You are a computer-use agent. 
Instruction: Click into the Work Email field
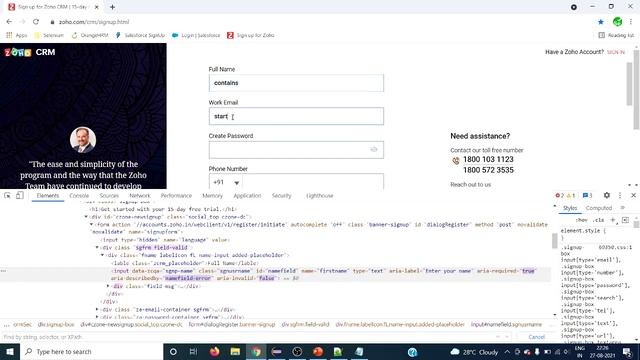point(296,116)
